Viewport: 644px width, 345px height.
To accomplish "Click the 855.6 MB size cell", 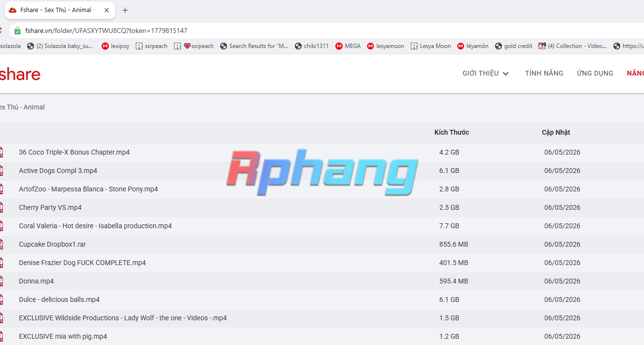I will [453, 244].
